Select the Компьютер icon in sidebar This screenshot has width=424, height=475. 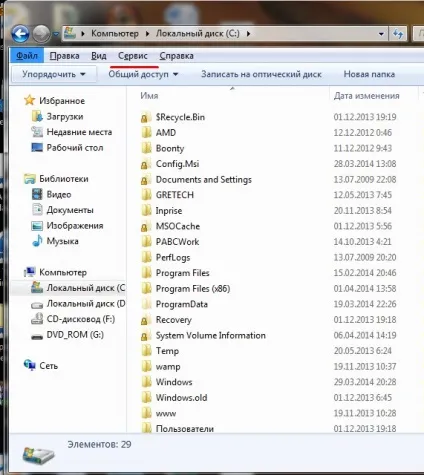(29, 272)
